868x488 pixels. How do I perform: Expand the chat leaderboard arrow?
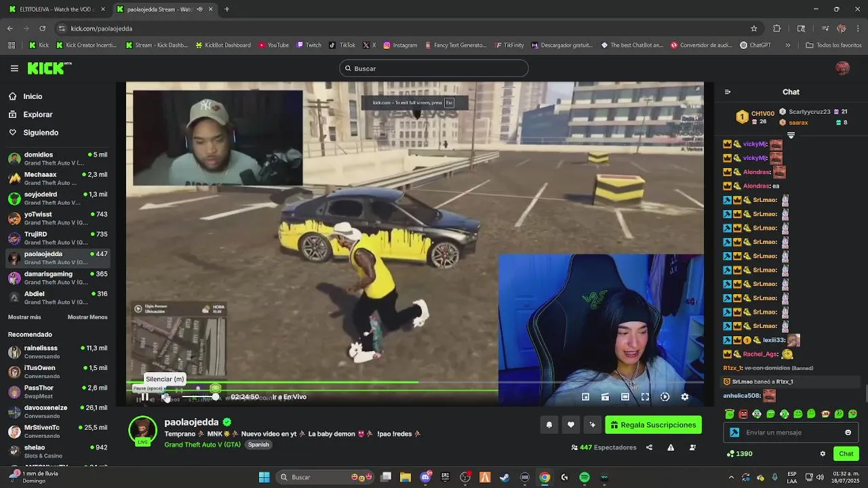coord(791,136)
